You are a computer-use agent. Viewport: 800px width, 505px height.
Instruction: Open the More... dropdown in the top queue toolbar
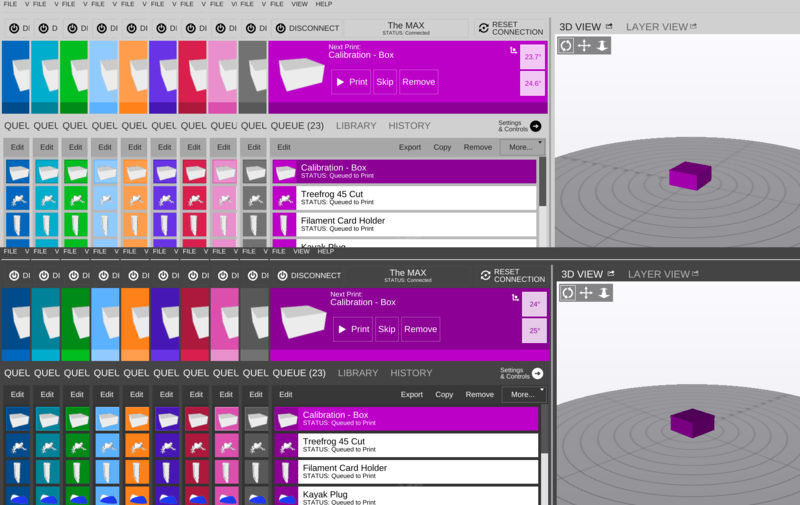pos(520,147)
